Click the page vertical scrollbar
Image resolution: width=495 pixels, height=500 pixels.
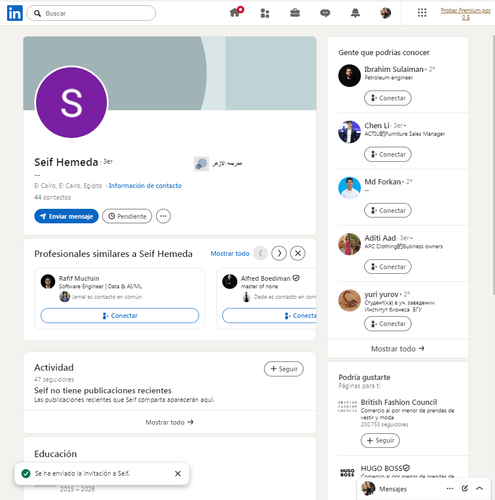493,165
